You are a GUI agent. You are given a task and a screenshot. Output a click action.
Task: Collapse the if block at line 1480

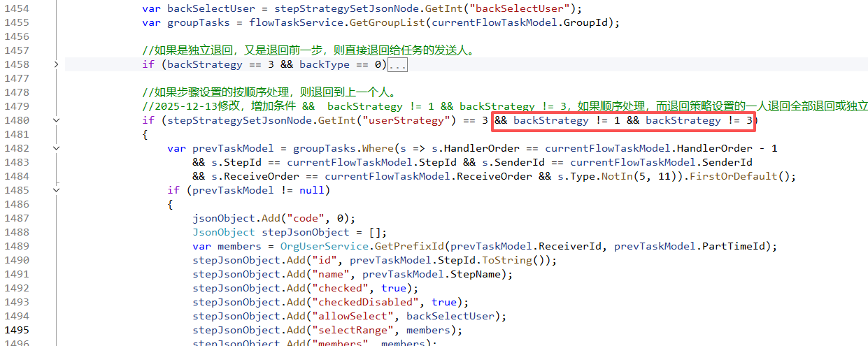click(57, 120)
